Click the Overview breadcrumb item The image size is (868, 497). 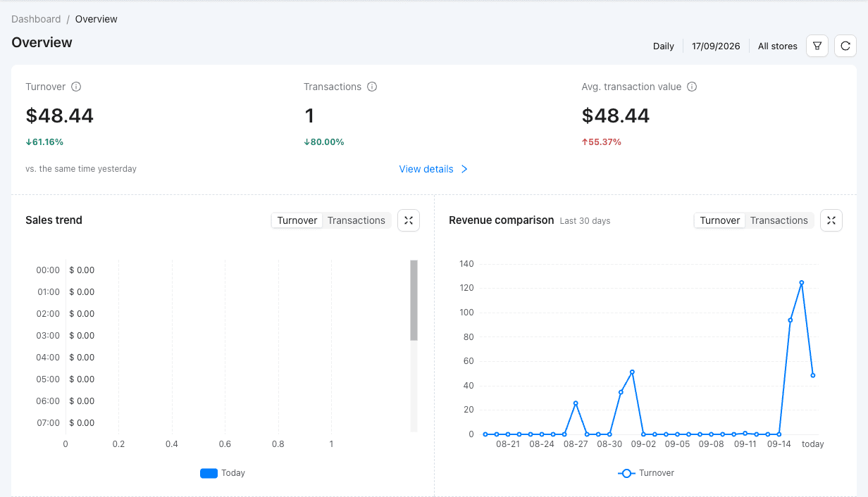(x=97, y=19)
